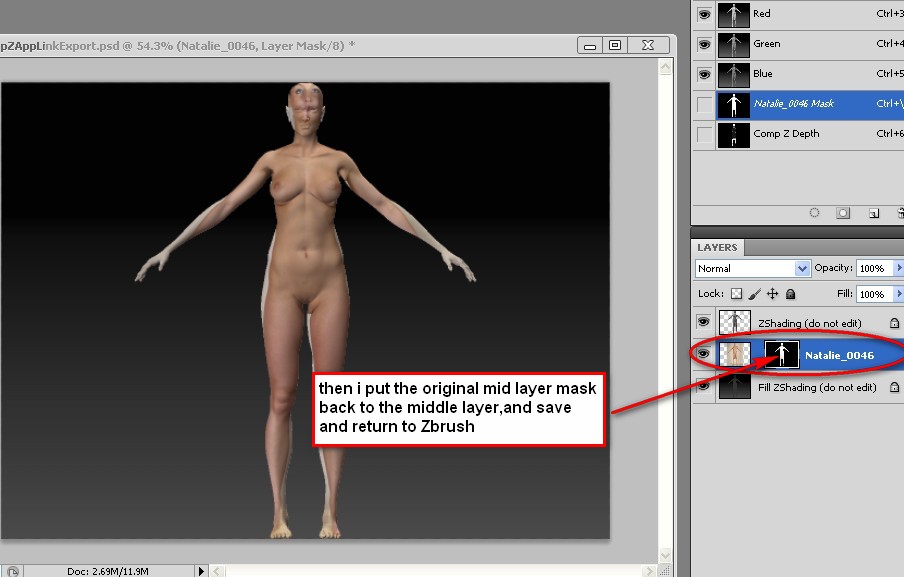
Task: Expand the Fill slider arrow
Action: [899, 294]
